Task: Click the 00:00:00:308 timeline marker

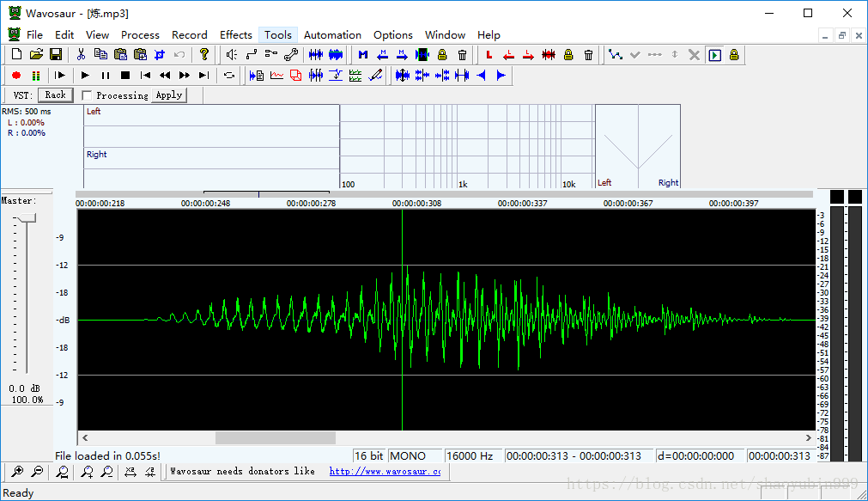Action: pos(417,204)
